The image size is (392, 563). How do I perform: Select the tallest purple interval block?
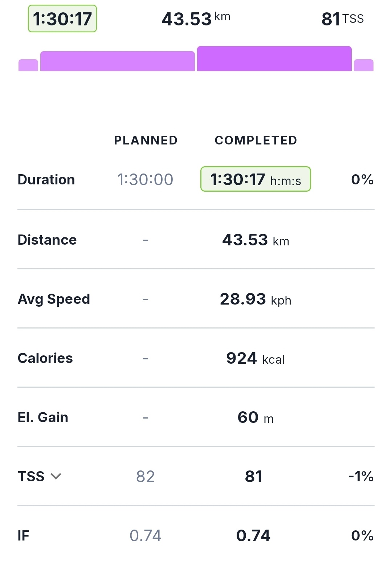click(274, 59)
